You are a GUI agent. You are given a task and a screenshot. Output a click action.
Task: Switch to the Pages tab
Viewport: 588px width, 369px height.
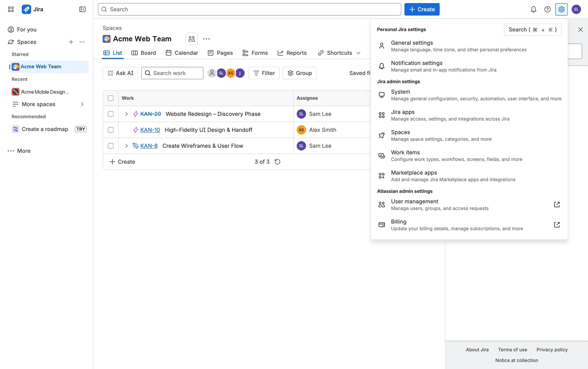coord(220,53)
